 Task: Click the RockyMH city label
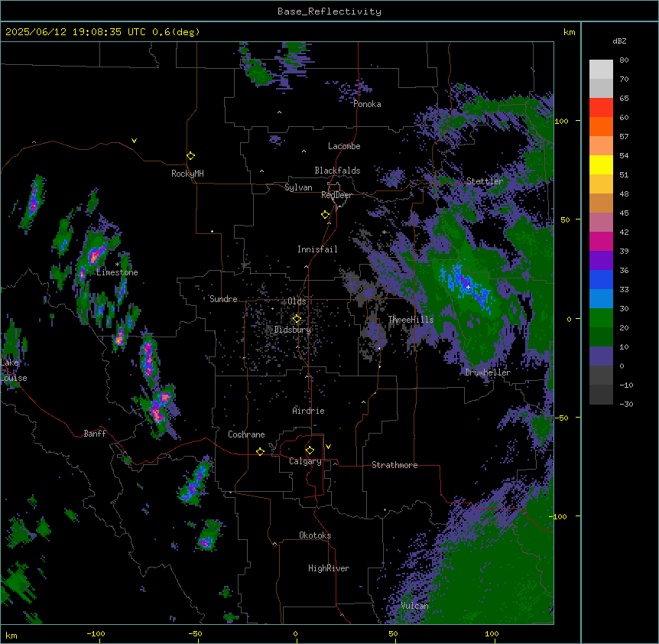point(187,174)
